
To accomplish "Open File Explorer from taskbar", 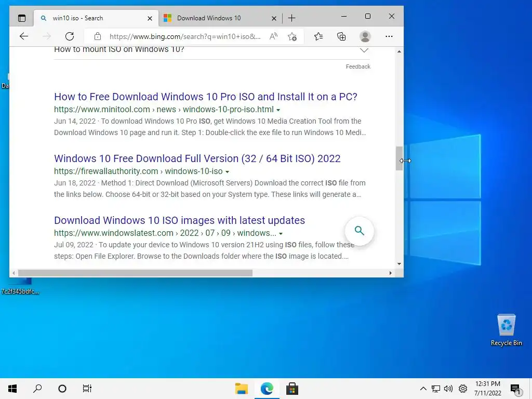I will click(x=242, y=389).
